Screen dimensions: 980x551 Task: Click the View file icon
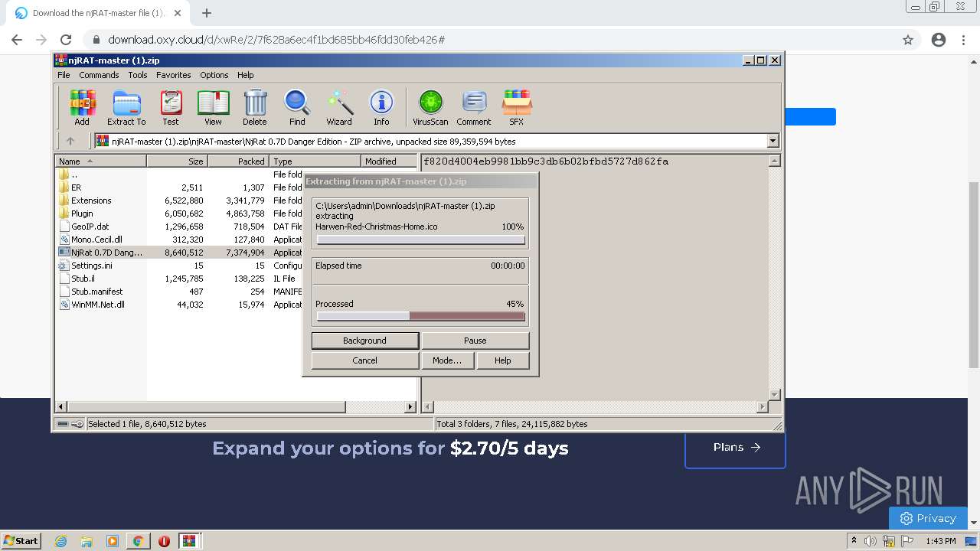(213, 107)
